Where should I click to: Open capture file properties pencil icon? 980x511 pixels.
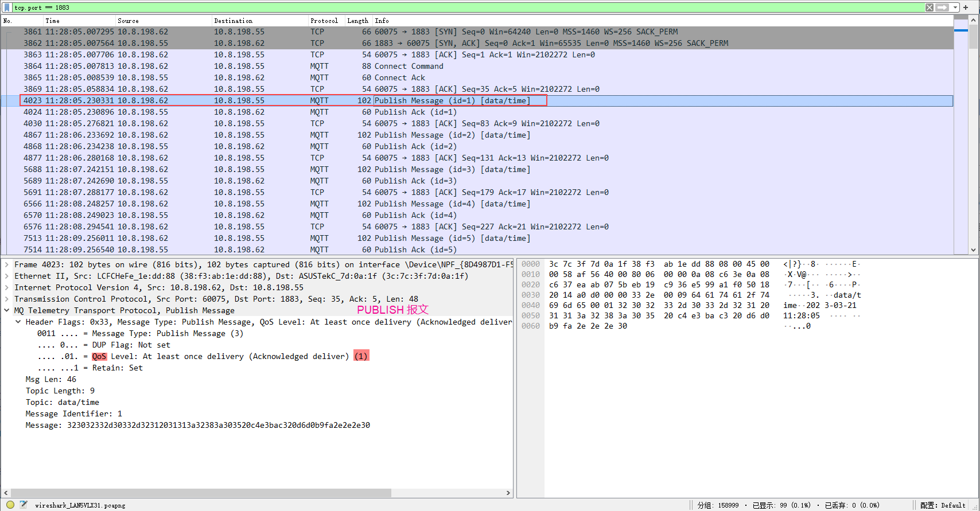pos(24,505)
